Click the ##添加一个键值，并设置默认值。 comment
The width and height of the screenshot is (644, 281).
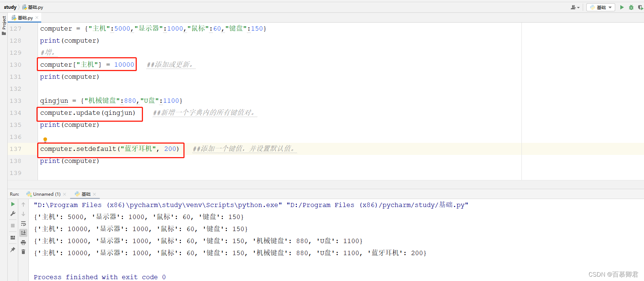(244, 149)
